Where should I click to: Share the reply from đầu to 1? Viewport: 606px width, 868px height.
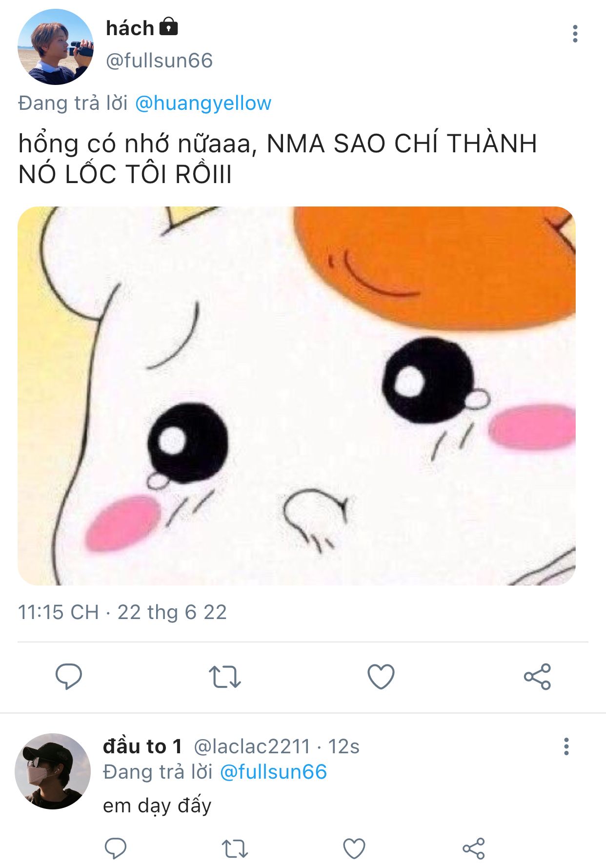474,848
